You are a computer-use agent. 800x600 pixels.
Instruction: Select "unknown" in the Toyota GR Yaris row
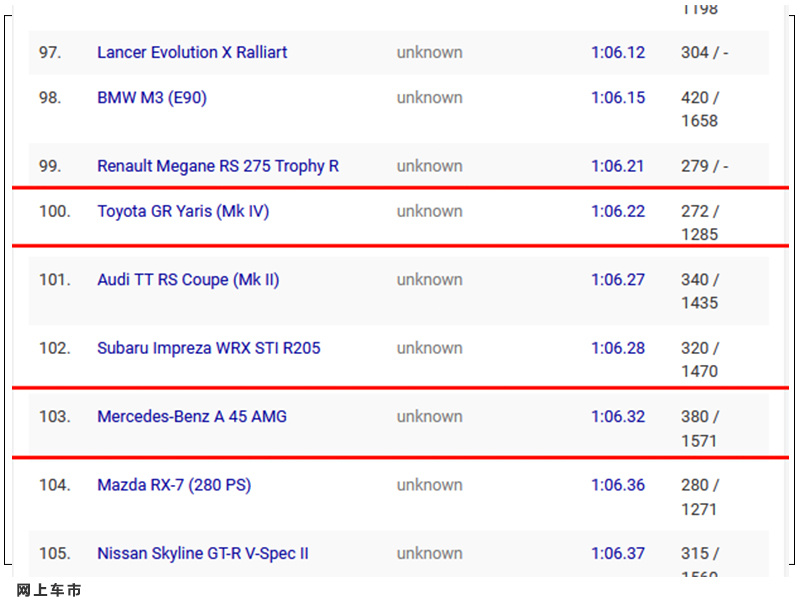(430, 211)
